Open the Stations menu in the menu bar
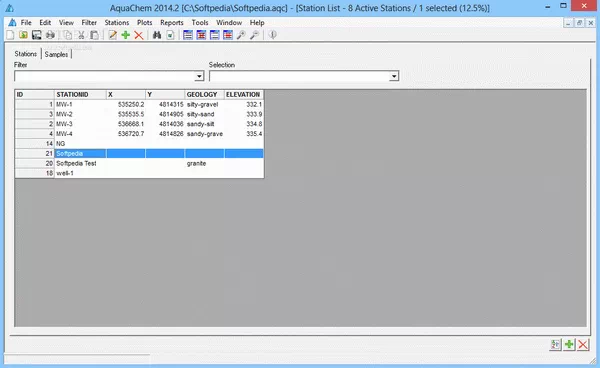The width and height of the screenshot is (600, 368). pos(117,23)
